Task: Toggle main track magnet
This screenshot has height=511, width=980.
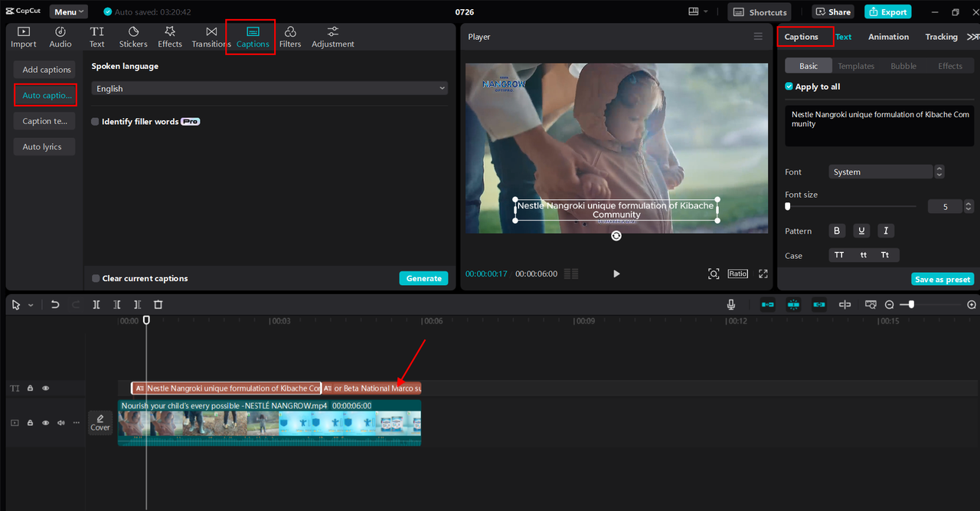Action: (x=768, y=304)
